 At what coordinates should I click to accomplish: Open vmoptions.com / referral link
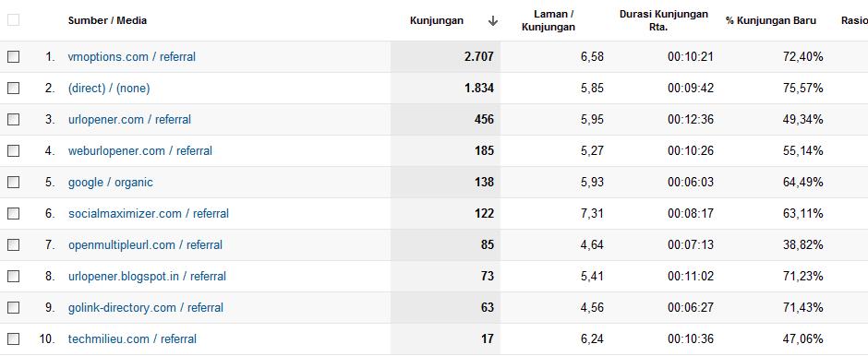(132, 56)
